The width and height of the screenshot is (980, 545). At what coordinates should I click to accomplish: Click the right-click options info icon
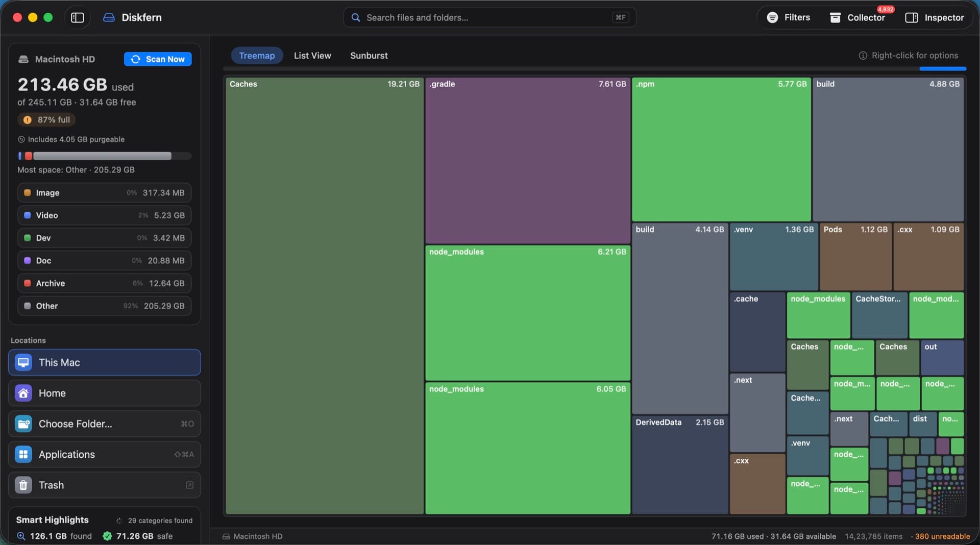pyautogui.click(x=863, y=56)
